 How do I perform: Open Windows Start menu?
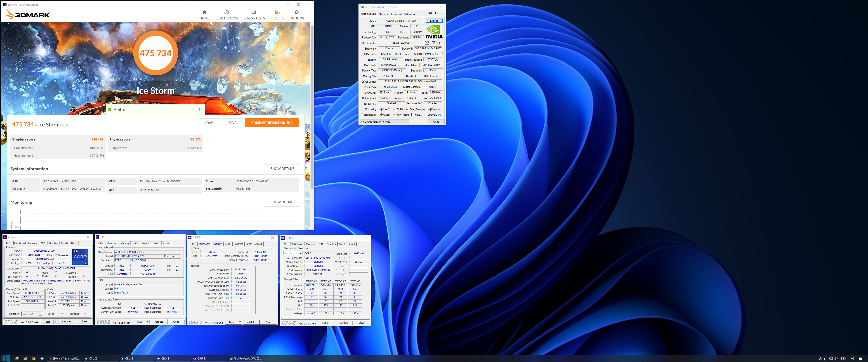click(x=6, y=358)
